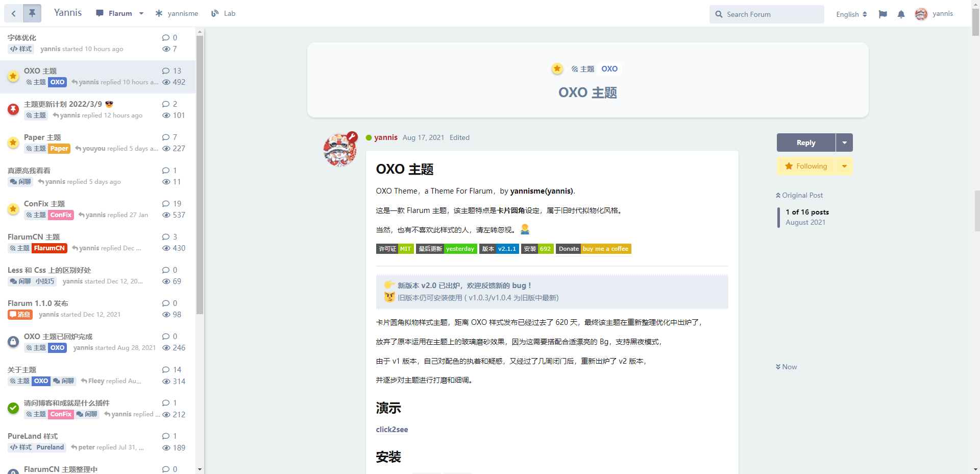Screen dimensions: 980x474
Task: Click the Following button
Action: pos(806,166)
